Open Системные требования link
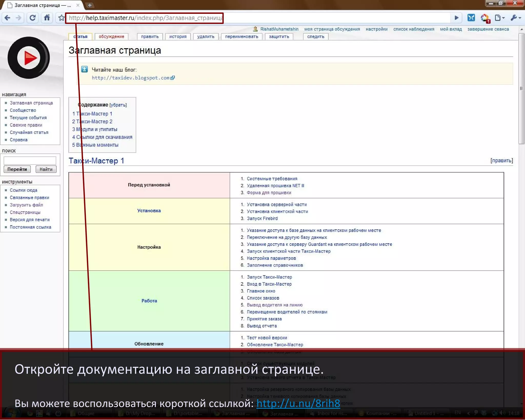Viewport: 525px width, 420px height. (x=272, y=179)
